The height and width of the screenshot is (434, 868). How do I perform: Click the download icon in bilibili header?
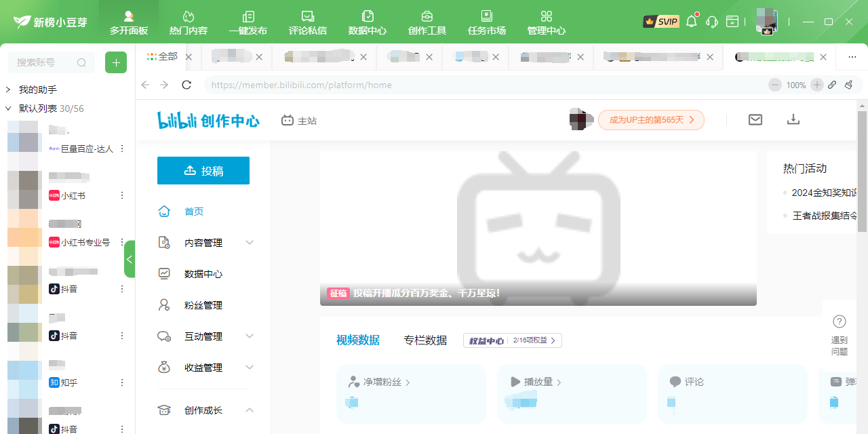(793, 120)
